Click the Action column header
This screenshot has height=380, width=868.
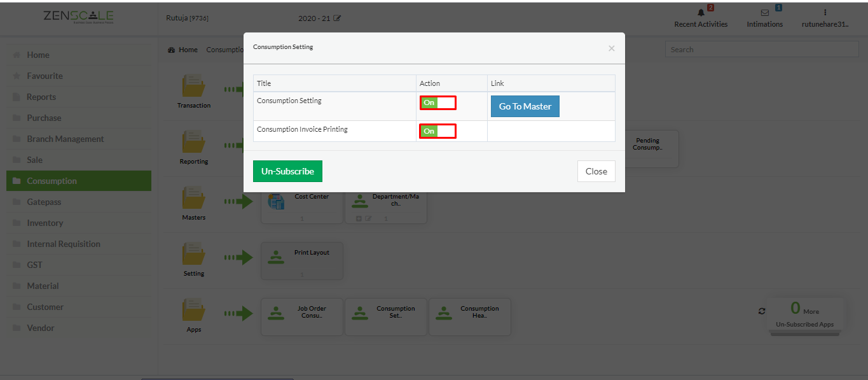[451, 83]
